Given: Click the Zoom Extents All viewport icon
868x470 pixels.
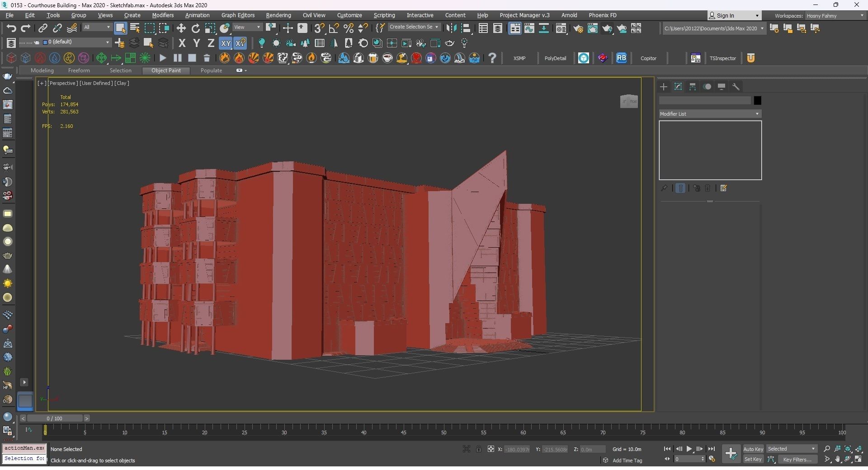Looking at the screenshot, I should tap(859, 449).
